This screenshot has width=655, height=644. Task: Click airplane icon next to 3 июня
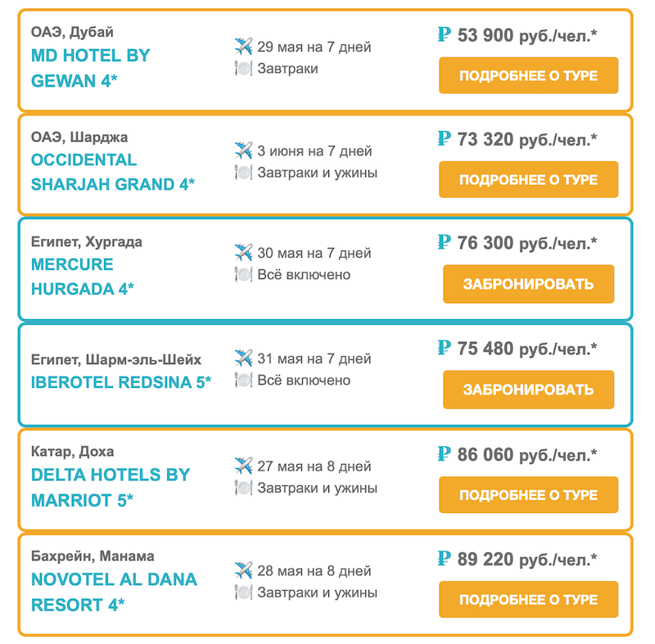click(243, 151)
